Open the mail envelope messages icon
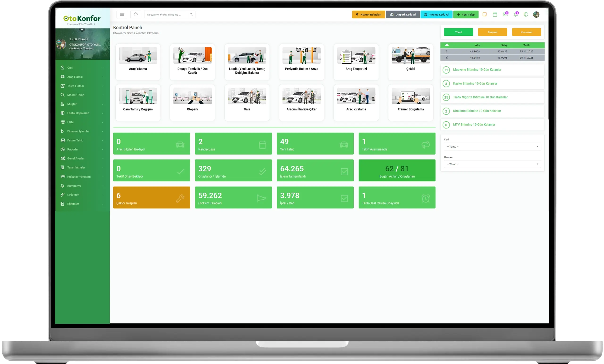 click(x=505, y=14)
